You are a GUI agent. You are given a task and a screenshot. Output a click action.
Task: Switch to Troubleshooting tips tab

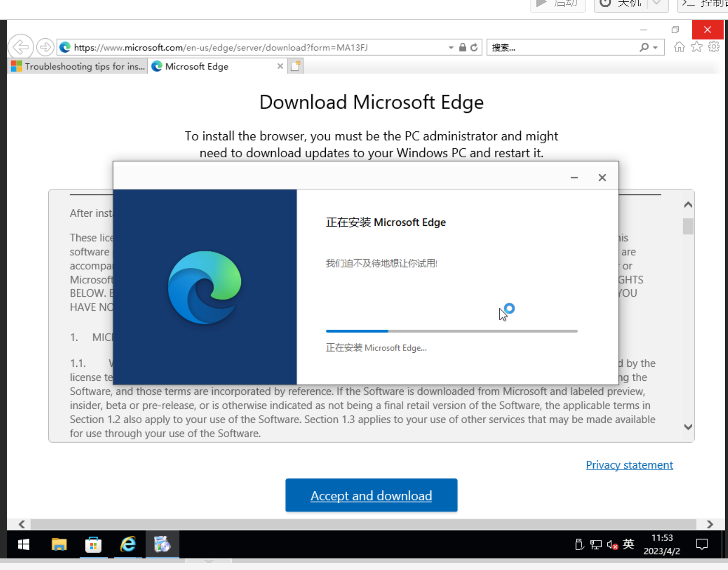pyautogui.click(x=78, y=66)
